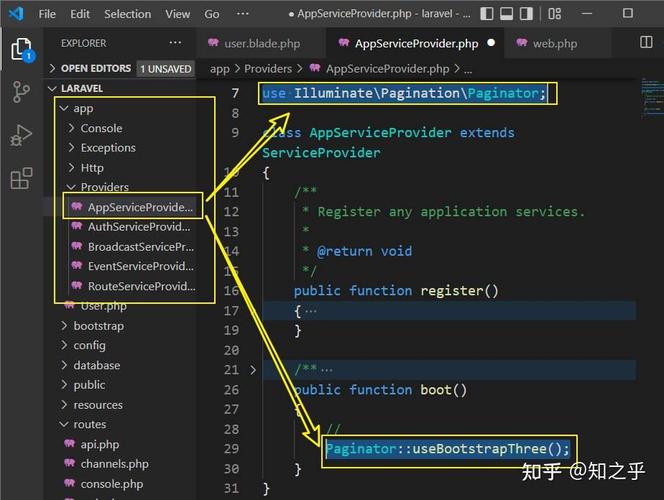This screenshot has height=500, width=664.
Task: Open the File menu
Action: (47, 14)
